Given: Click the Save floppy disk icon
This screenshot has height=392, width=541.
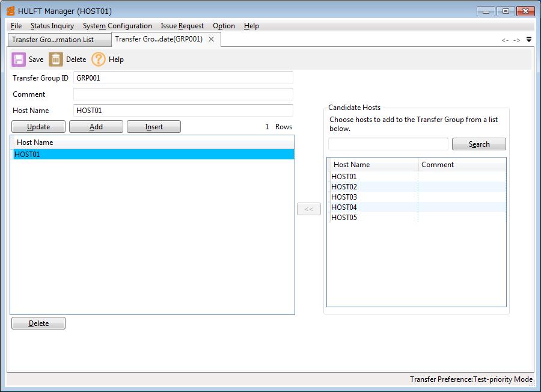Looking at the screenshot, I should click(19, 60).
